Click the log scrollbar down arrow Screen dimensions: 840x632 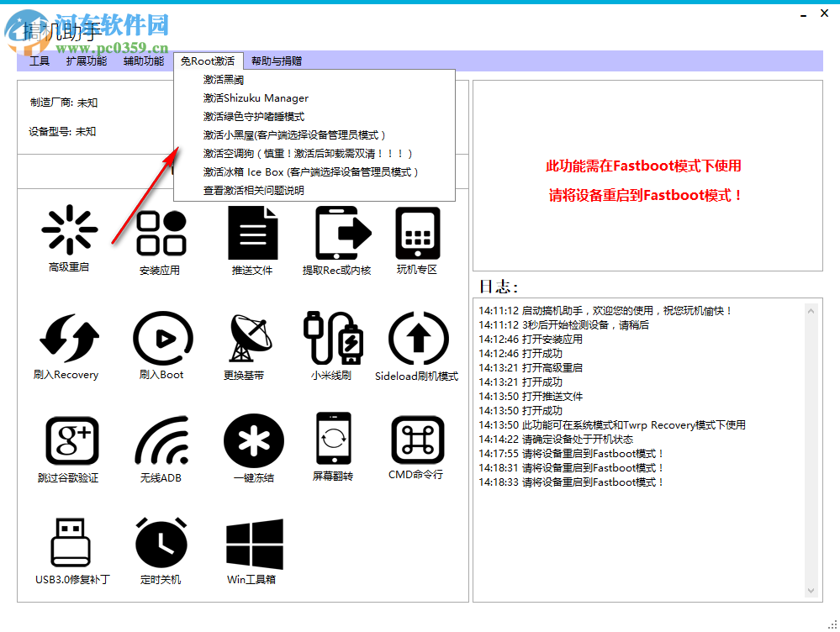tap(811, 590)
